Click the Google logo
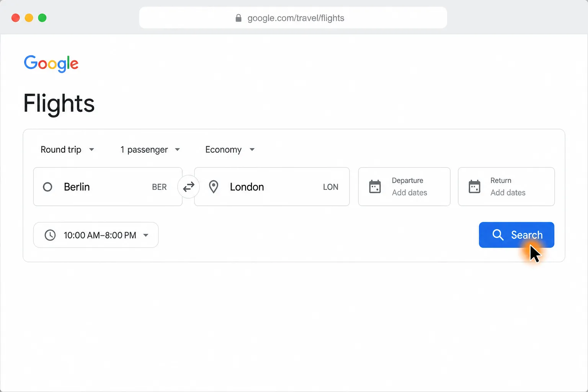The width and height of the screenshot is (588, 392). point(51,64)
